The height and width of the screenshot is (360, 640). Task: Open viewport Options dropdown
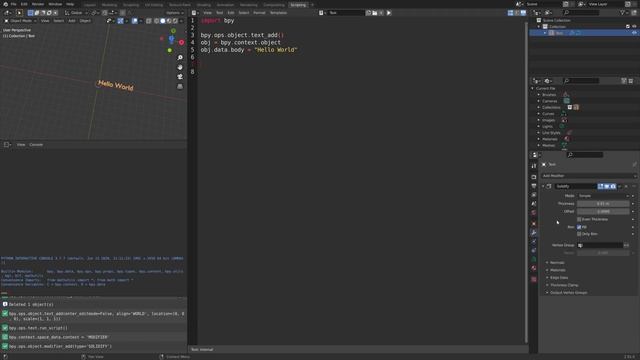coord(175,13)
